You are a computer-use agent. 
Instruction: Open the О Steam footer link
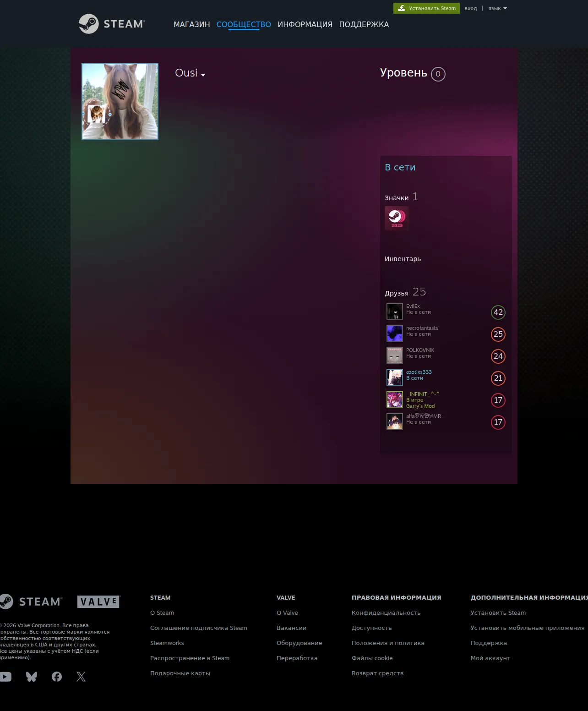point(162,613)
